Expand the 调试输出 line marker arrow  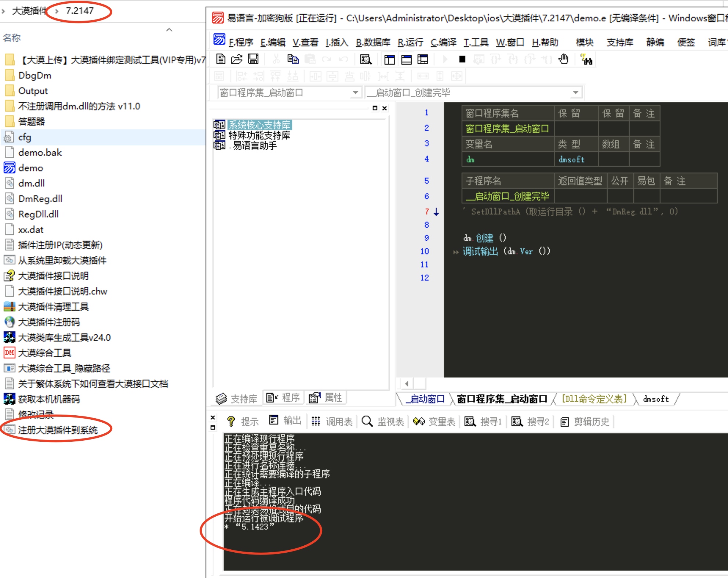(456, 252)
